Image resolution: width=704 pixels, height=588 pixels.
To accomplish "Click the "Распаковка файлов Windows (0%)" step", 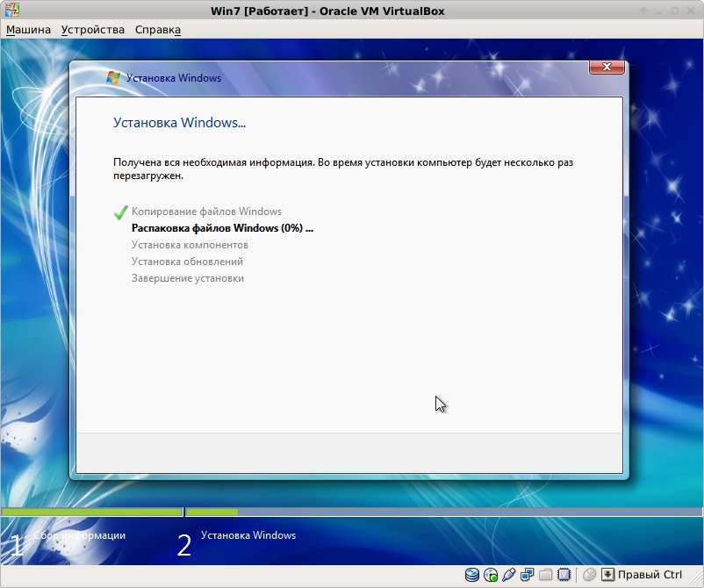I will (x=222, y=228).
